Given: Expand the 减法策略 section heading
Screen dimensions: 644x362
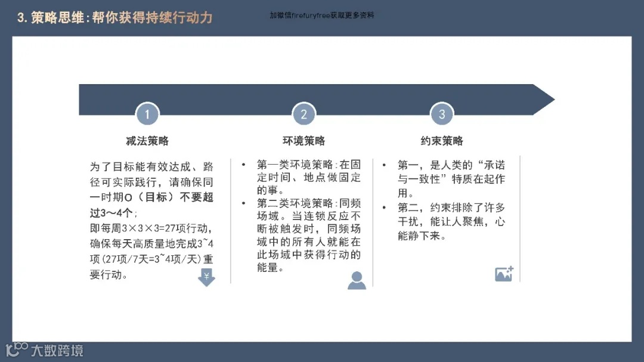Looking at the screenshot, I should point(148,141).
